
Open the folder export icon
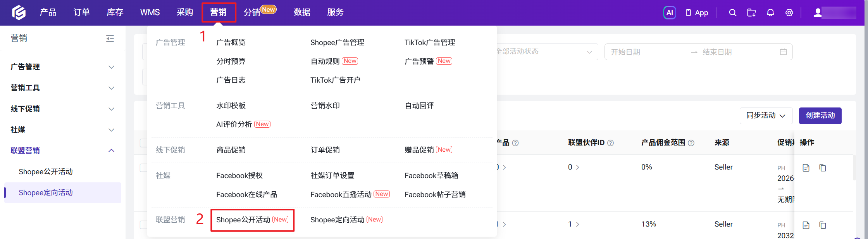[751, 13]
